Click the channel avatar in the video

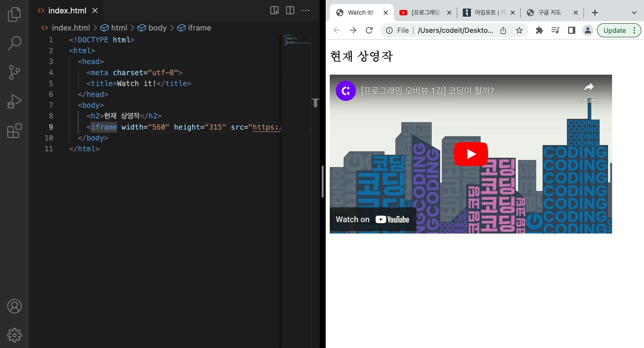pos(346,91)
